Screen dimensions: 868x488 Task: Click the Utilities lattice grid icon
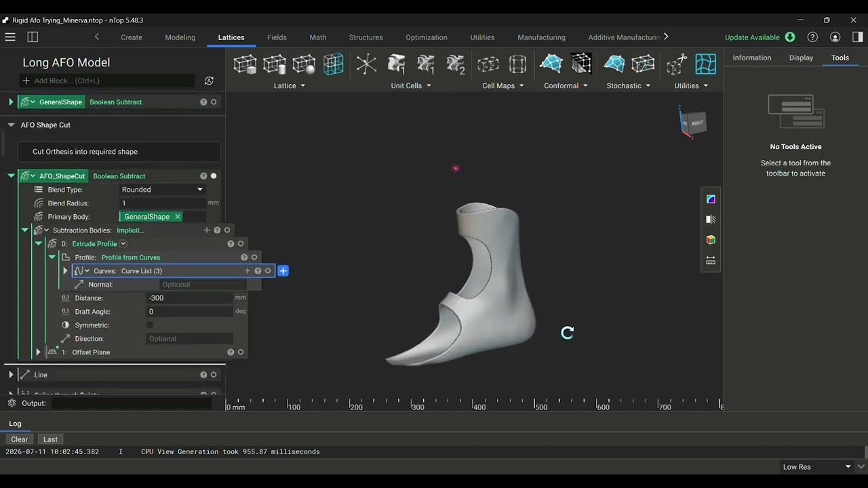pos(706,64)
